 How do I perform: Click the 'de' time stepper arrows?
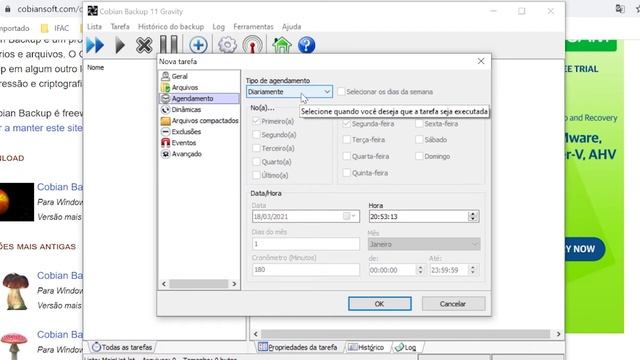click(420, 270)
